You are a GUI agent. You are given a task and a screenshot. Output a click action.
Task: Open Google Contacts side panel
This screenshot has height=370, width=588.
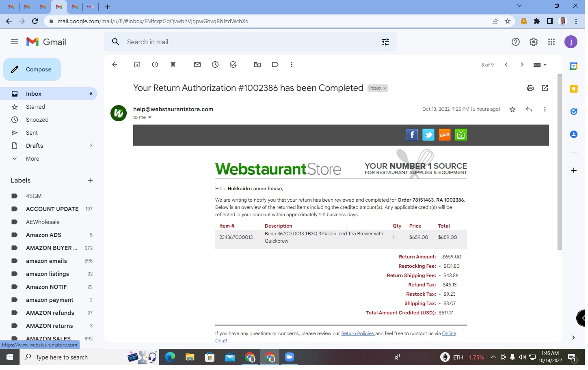(x=574, y=134)
